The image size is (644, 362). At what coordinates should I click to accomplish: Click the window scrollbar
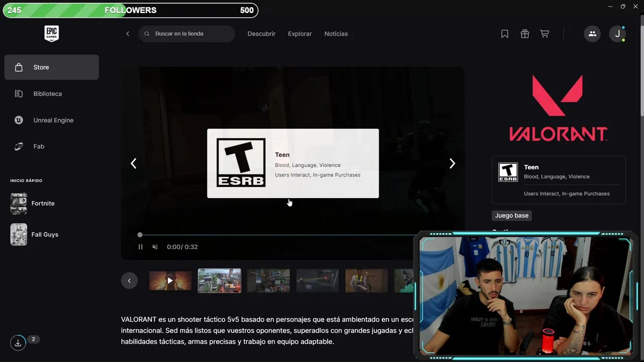coord(641,65)
